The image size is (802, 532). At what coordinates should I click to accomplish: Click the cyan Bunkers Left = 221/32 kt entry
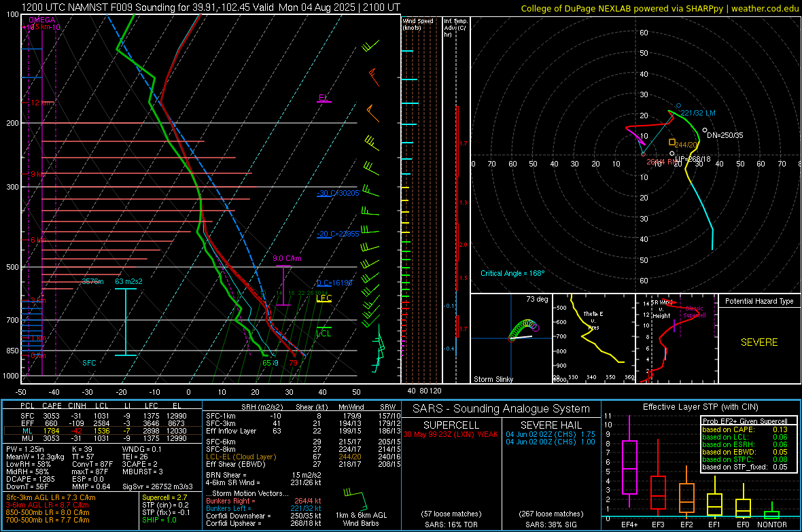click(x=264, y=508)
